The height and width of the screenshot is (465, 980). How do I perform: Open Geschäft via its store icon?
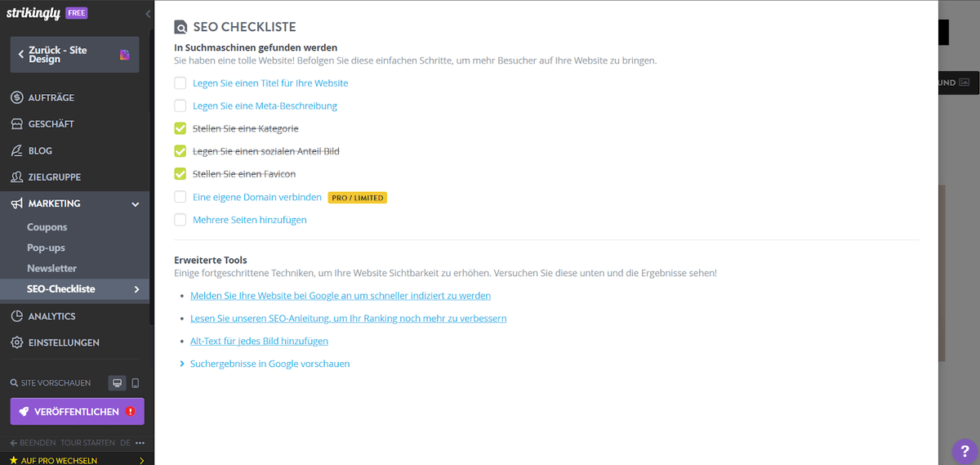pyautogui.click(x=16, y=124)
